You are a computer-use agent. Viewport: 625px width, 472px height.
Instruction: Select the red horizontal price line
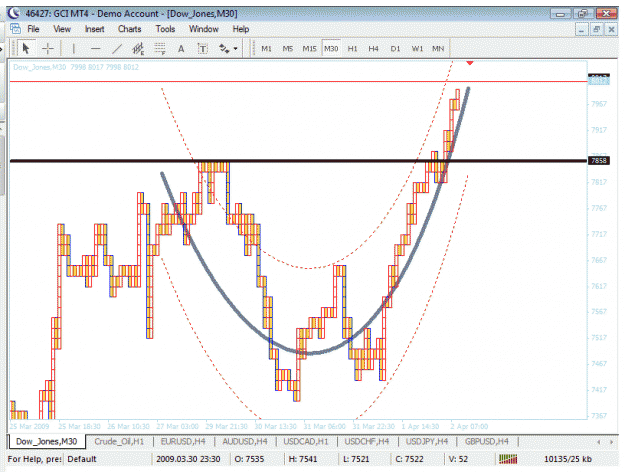click(x=298, y=81)
